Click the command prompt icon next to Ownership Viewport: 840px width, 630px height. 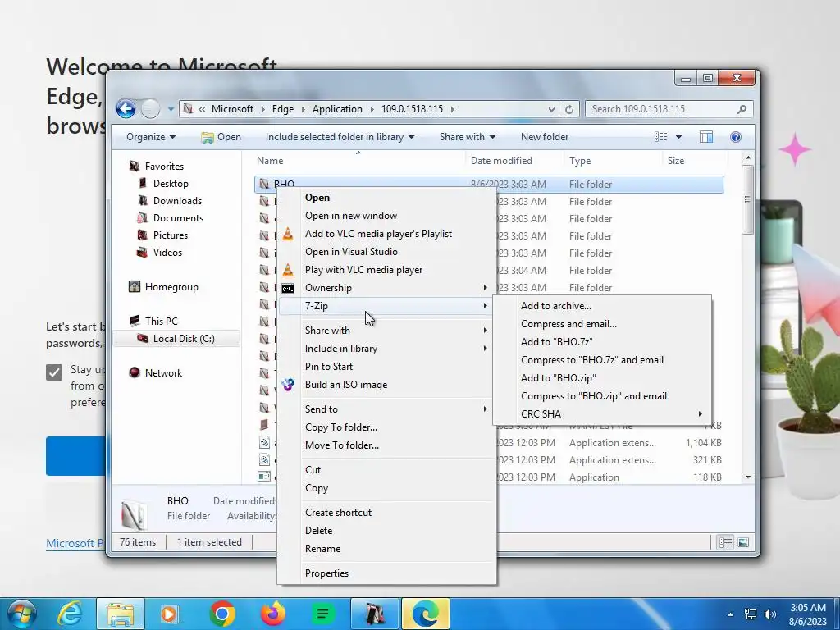(288, 289)
